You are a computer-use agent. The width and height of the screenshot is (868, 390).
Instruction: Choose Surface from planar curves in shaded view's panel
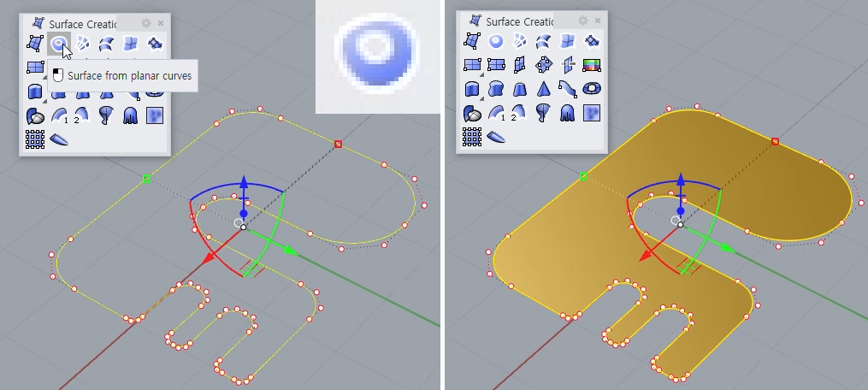pyautogui.click(x=495, y=40)
